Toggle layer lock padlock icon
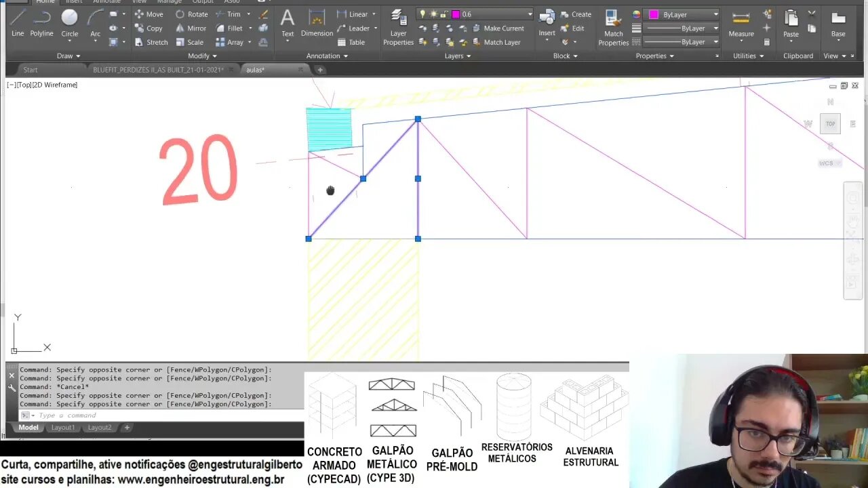The width and height of the screenshot is (868, 488). pyautogui.click(x=444, y=14)
